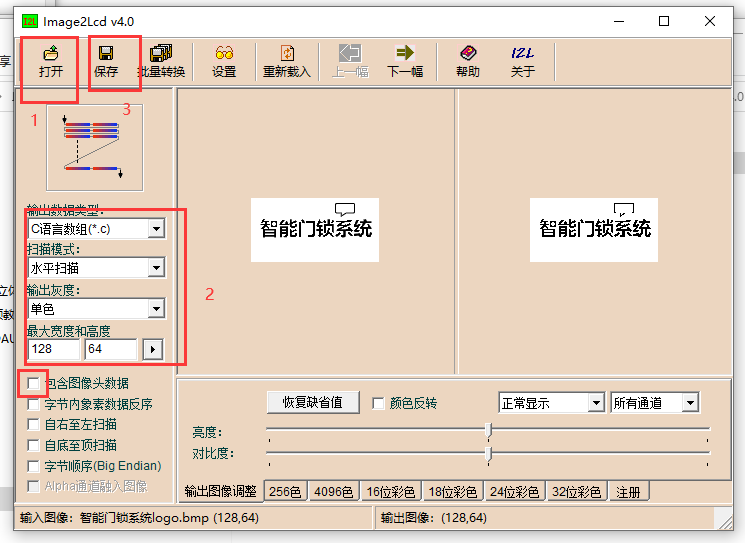Viewport: 745px width, 543px height.
Task: Switch to 4096色 tab
Action: pos(334,492)
